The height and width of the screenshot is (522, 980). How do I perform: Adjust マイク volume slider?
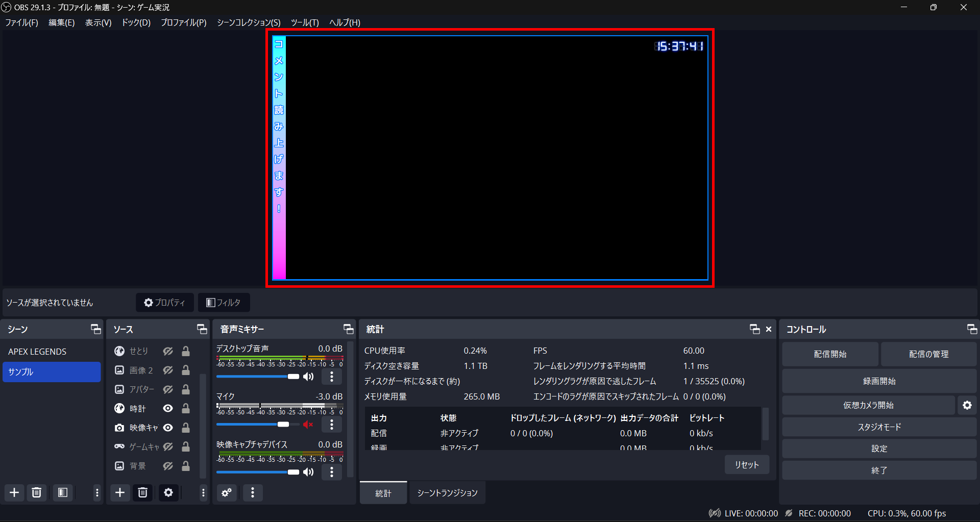tap(258, 425)
